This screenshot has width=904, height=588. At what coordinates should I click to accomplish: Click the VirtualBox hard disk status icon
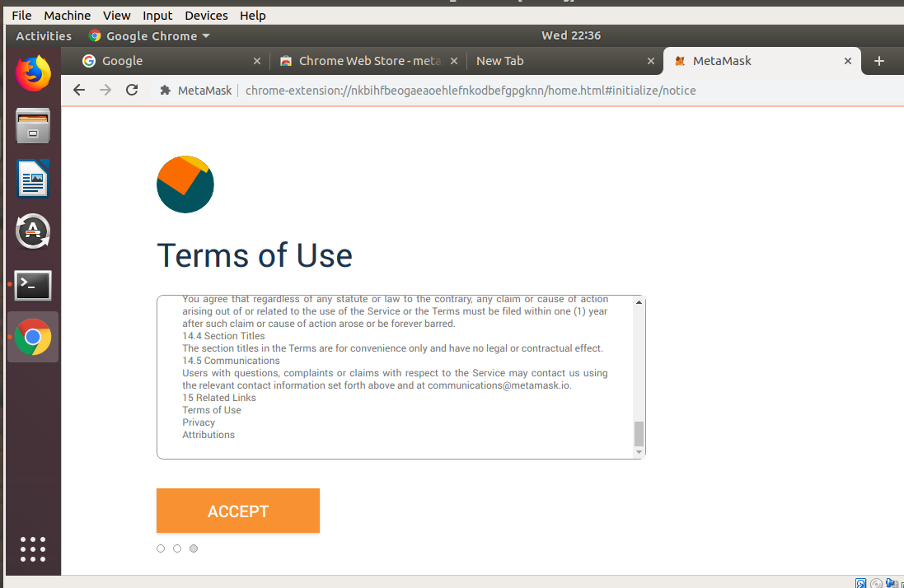click(x=860, y=583)
